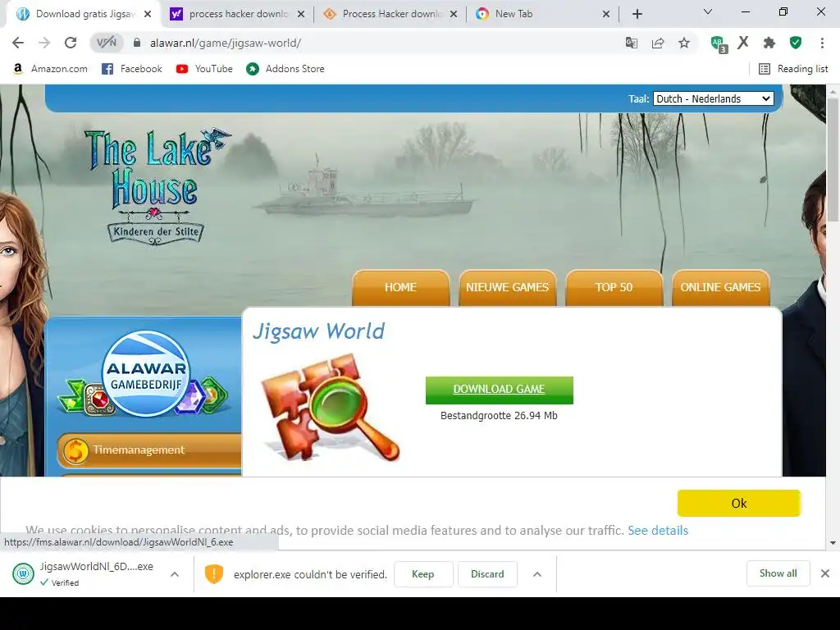
Task: Open Chrome three-dot menu
Action: 822,43
